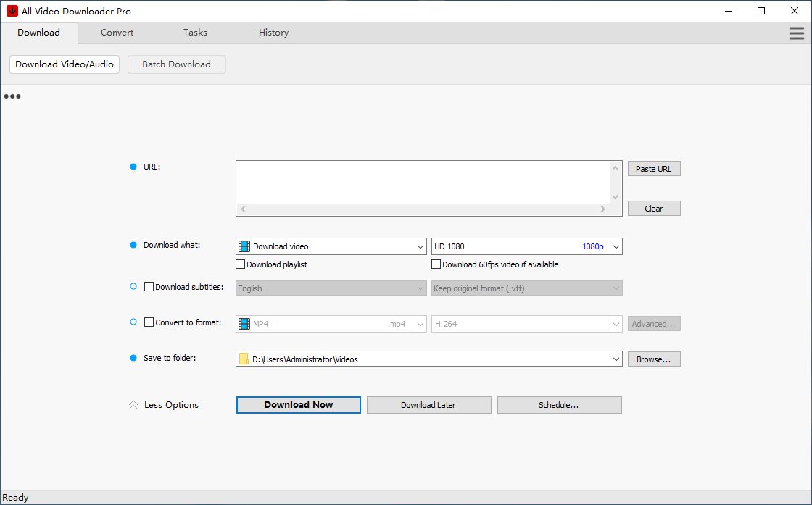Open the H.264 codec dropdown
This screenshot has width=812, height=505.
click(526, 324)
